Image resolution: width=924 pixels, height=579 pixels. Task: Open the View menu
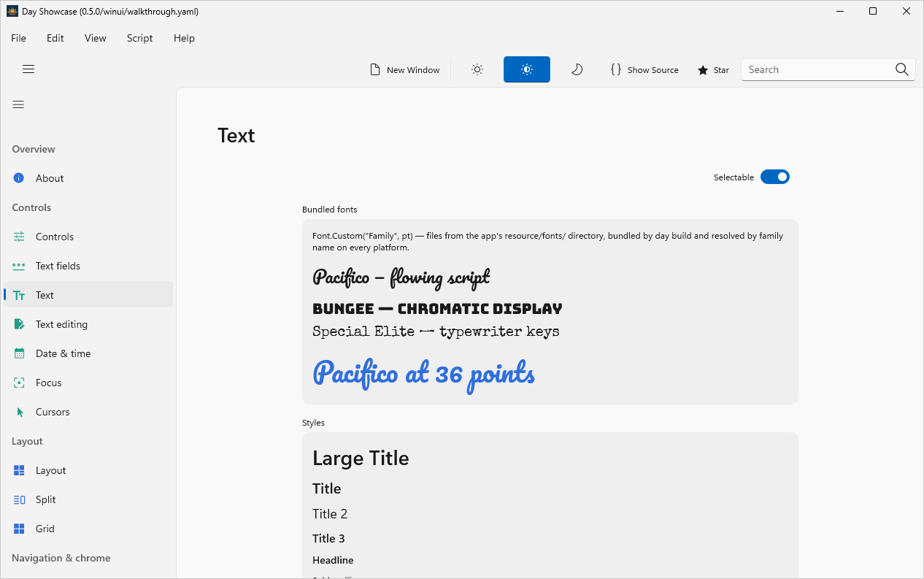pos(96,38)
